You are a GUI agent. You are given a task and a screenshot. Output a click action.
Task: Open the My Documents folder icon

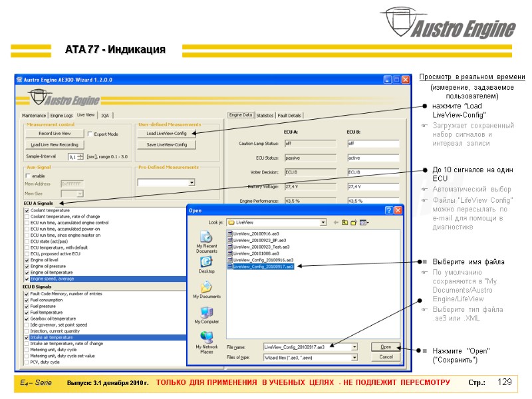(x=206, y=287)
